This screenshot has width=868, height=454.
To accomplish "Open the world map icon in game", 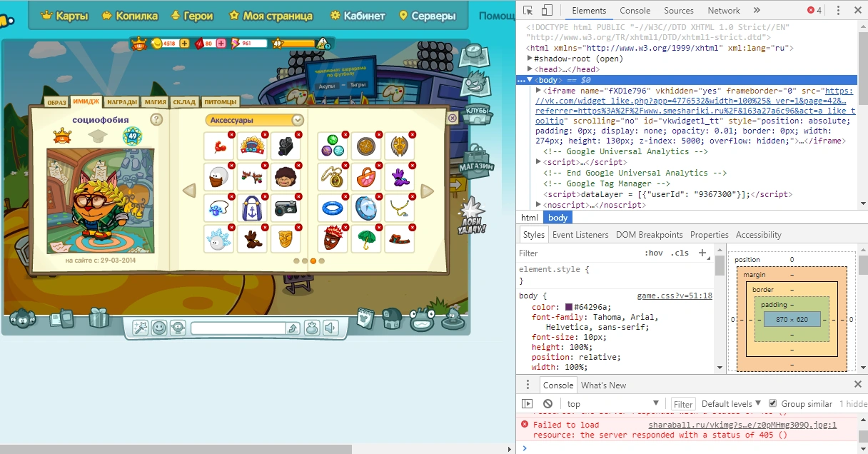I will 473,55.
